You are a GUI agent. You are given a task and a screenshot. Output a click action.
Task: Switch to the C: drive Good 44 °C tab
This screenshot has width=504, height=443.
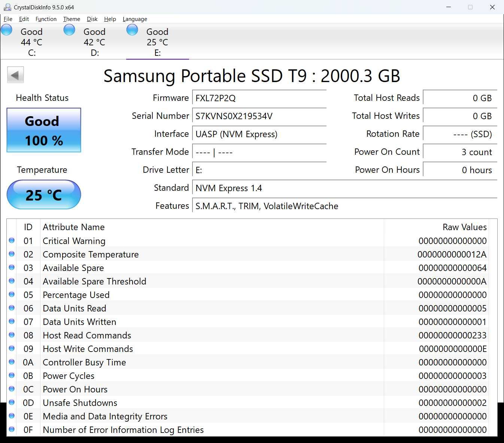click(x=32, y=42)
